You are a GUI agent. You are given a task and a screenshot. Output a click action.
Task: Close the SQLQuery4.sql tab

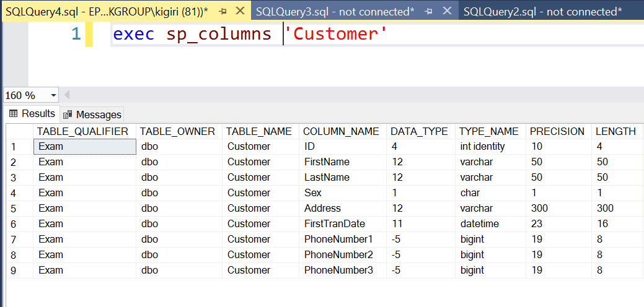240,11
